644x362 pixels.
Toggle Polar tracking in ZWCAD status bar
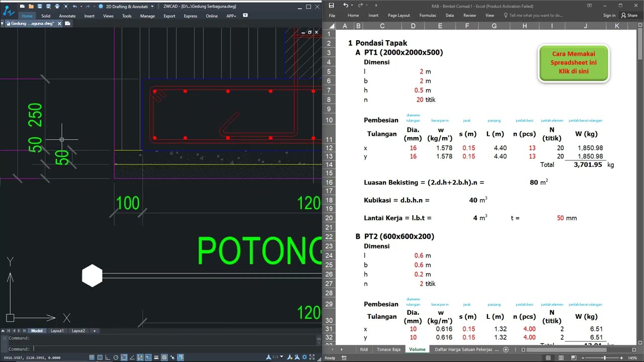pos(116,357)
